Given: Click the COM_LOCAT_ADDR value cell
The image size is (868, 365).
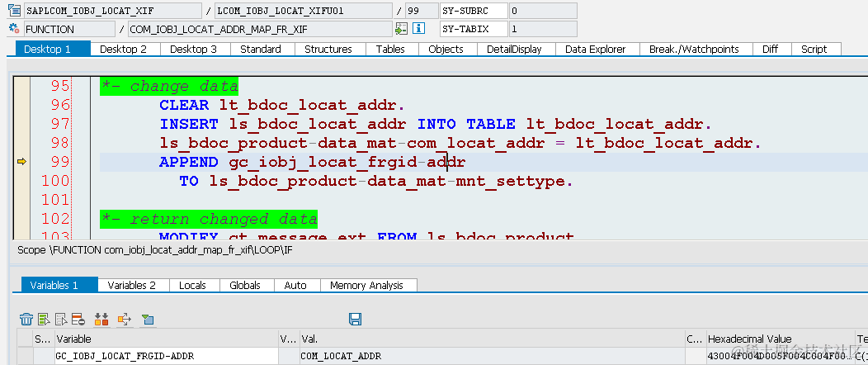Looking at the screenshot, I should [x=492, y=356].
